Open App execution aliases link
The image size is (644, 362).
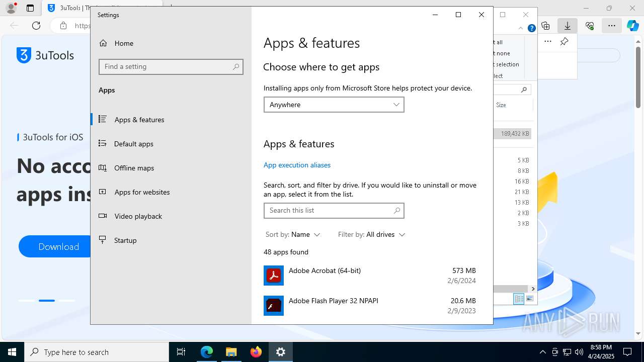coord(297,165)
